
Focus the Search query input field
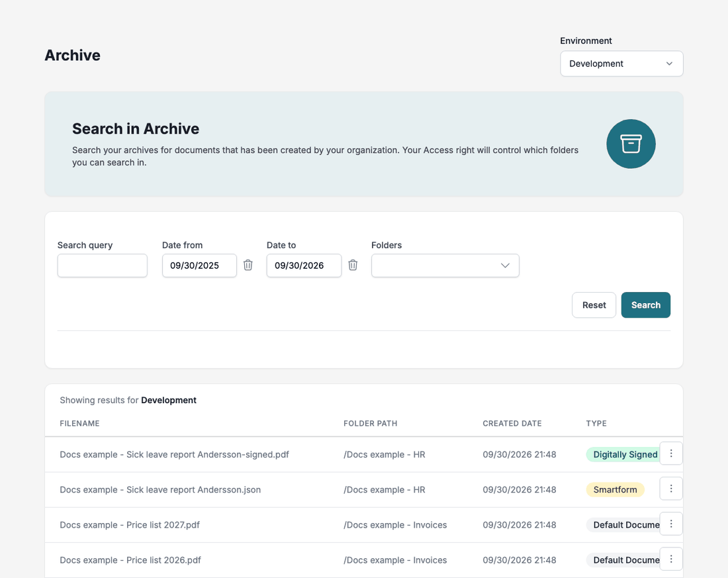click(102, 265)
